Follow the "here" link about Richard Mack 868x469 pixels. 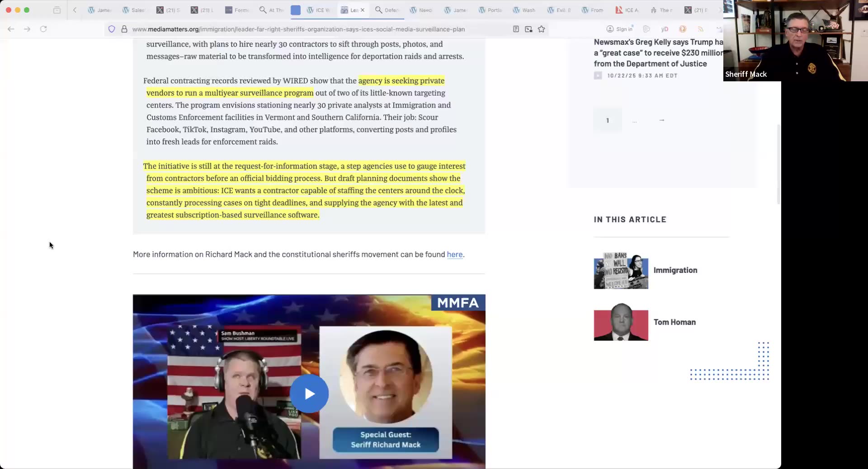pyautogui.click(x=454, y=254)
